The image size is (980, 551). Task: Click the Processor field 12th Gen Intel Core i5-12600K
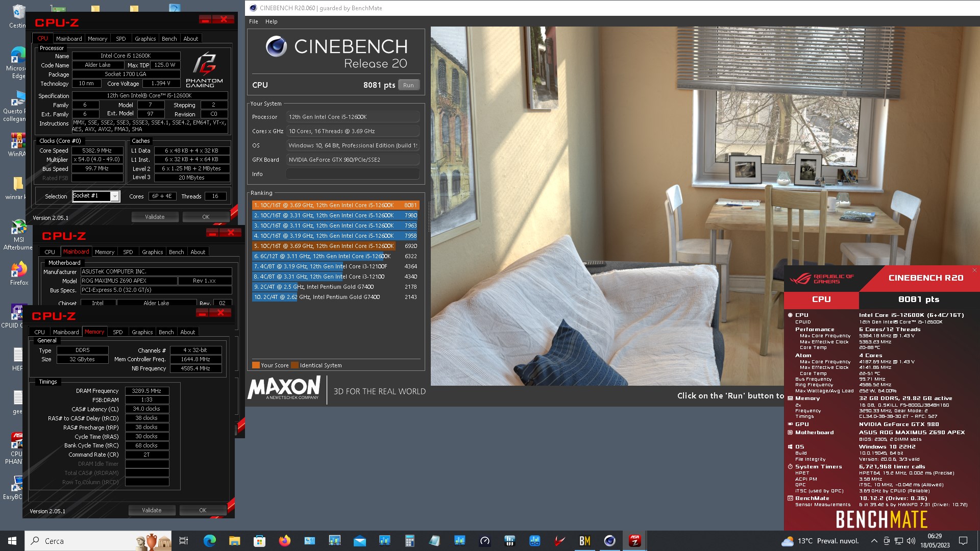[353, 117]
